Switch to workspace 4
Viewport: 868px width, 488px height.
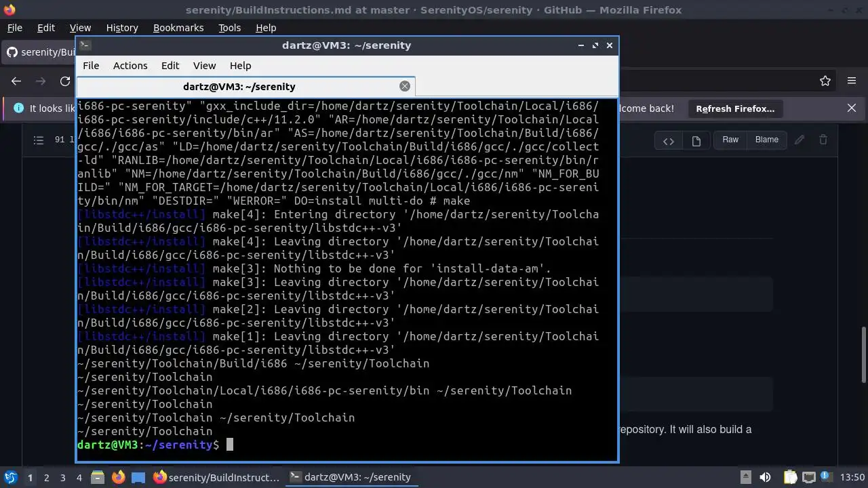(x=79, y=478)
